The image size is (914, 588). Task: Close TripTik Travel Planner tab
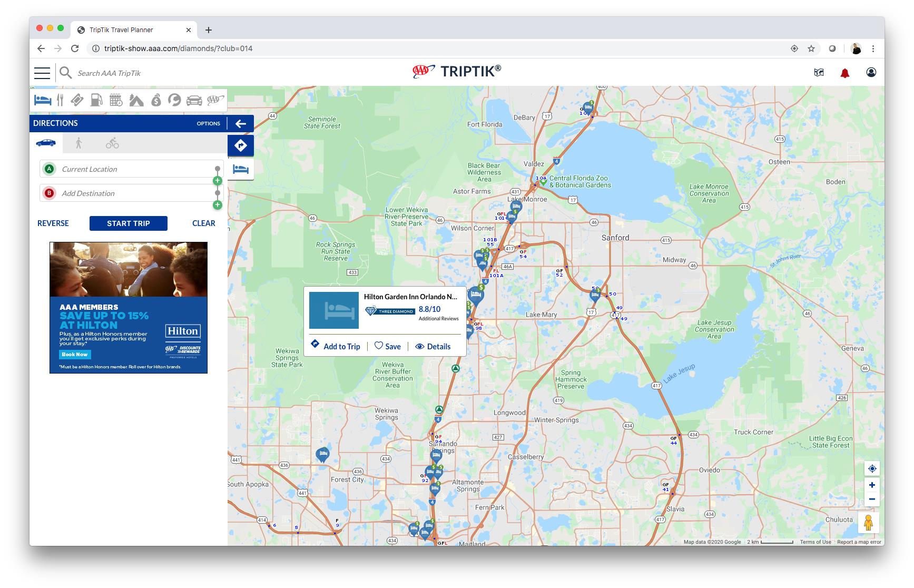pos(189,30)
